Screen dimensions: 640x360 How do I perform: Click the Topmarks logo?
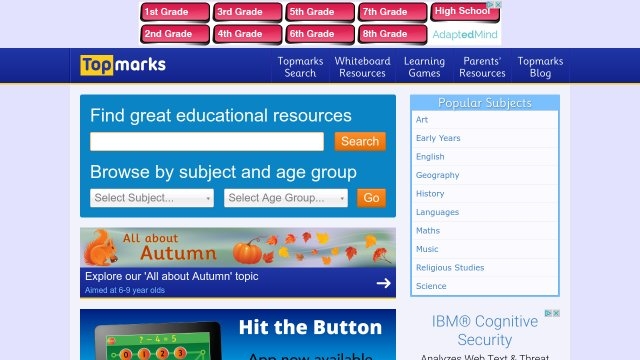pos(123,65)
